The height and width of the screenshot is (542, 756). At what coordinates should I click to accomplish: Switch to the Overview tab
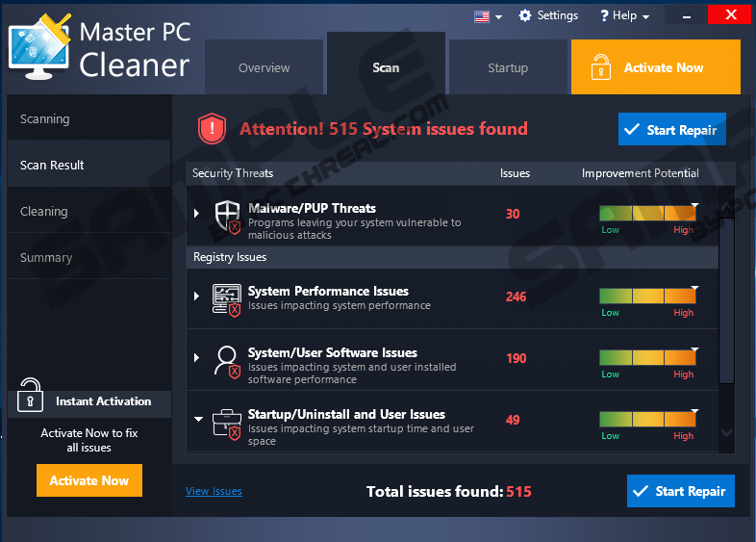click(264, 68)
